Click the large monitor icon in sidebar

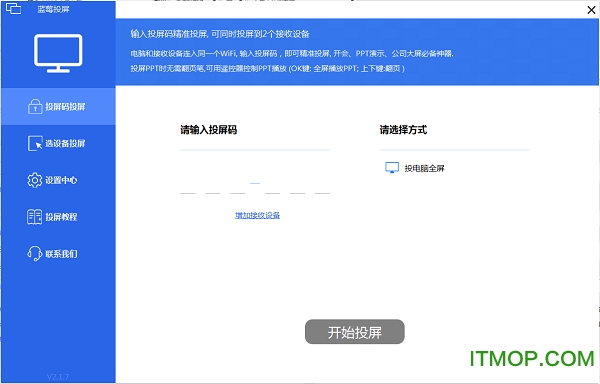[58, 53]
